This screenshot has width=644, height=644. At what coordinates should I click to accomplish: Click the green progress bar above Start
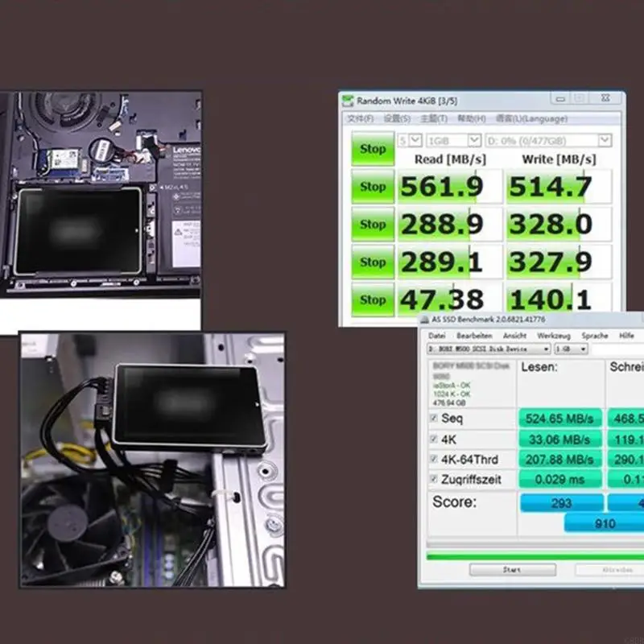[531, 555]
